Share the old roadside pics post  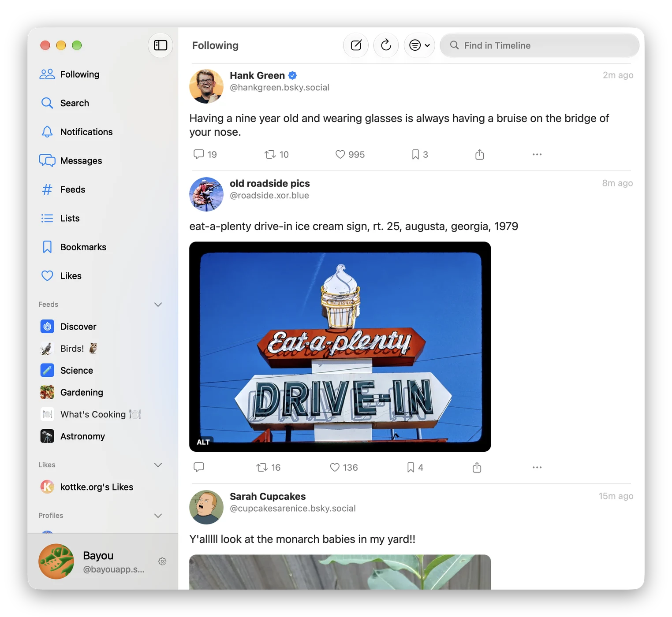tap(477, 468)
